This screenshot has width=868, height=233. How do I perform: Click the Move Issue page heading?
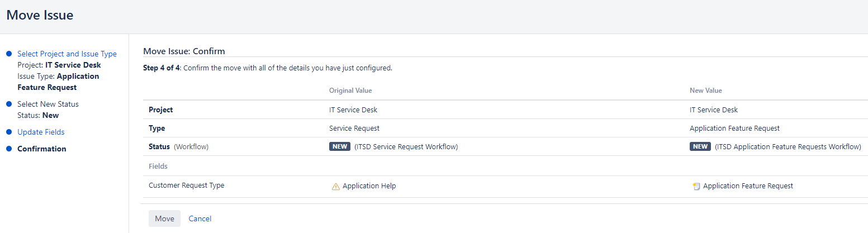[x=40, y=15]
